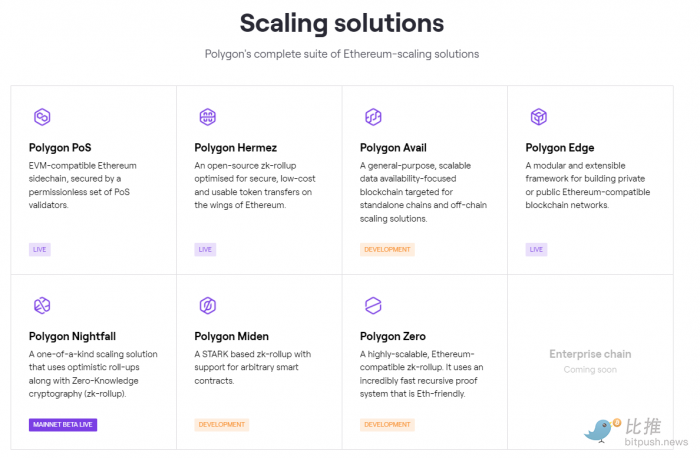Select the Polygon Edge heading
700x458 pixels.
(x=560, y=148)
